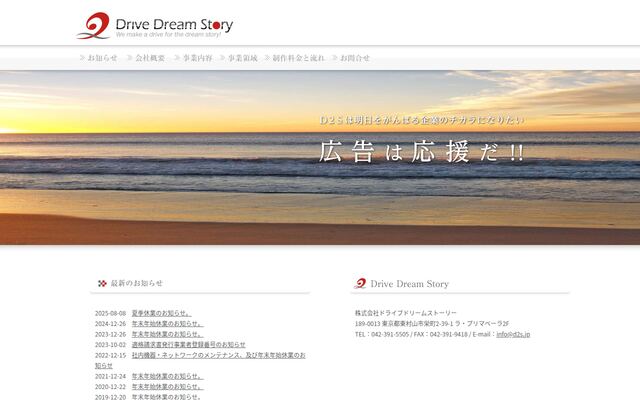Click the 広告は応援だ!! hero banner image
The height and width of the screenshot is (400, 640).
pos(320,158)
